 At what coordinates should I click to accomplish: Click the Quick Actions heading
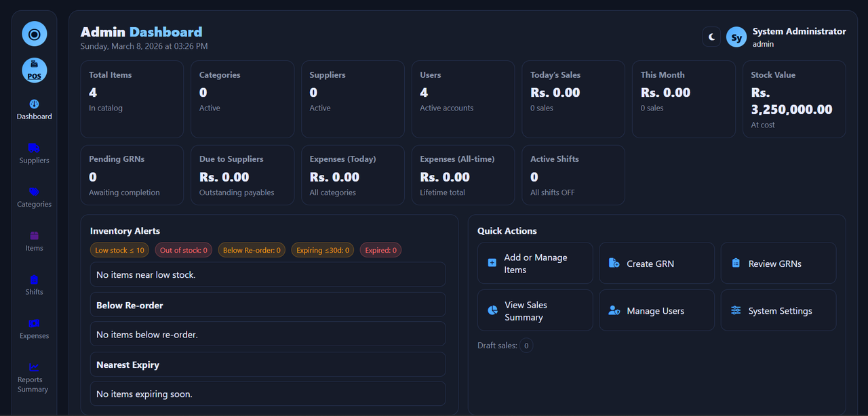507,231
